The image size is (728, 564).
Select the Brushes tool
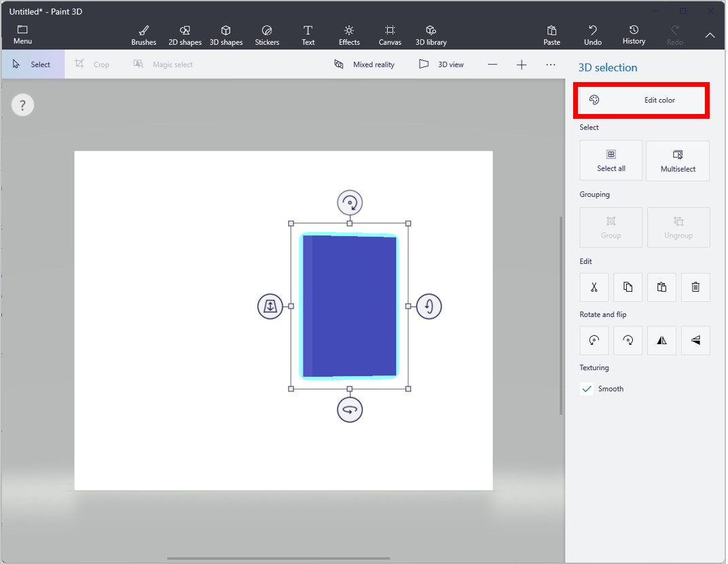143,34
